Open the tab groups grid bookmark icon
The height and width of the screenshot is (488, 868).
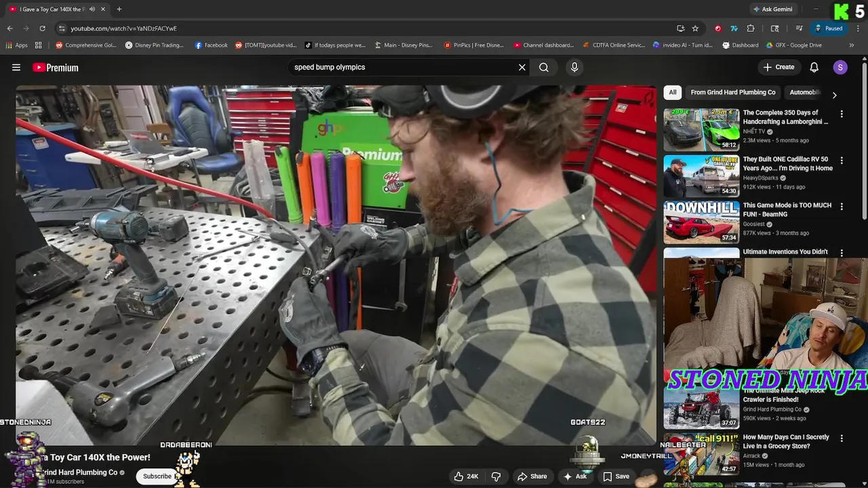(39, 45)
